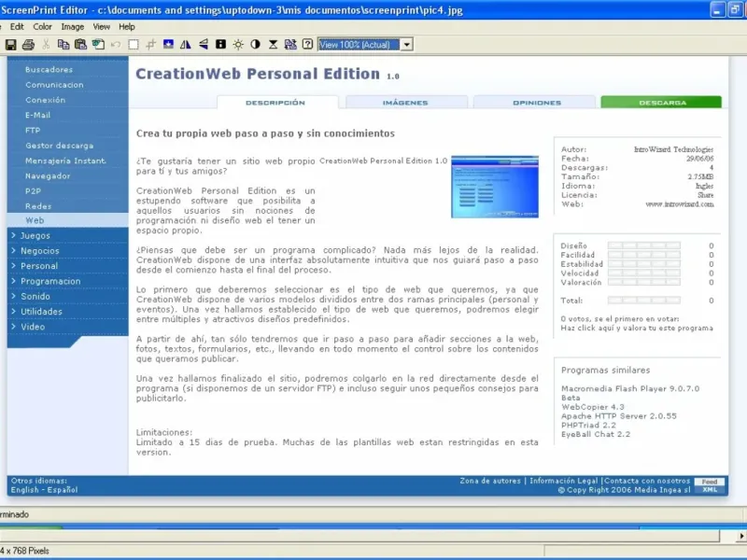The height and width of the screenshot is (560, 747).
Task: Open Apache HTTP Server 2.0.55 link
Action: pos(618,415)
